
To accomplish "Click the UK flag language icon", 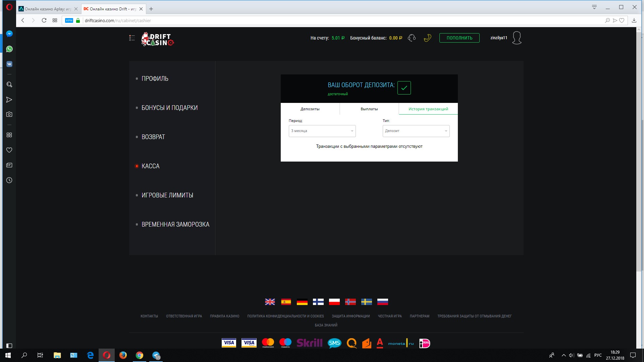I will [270, 302].
